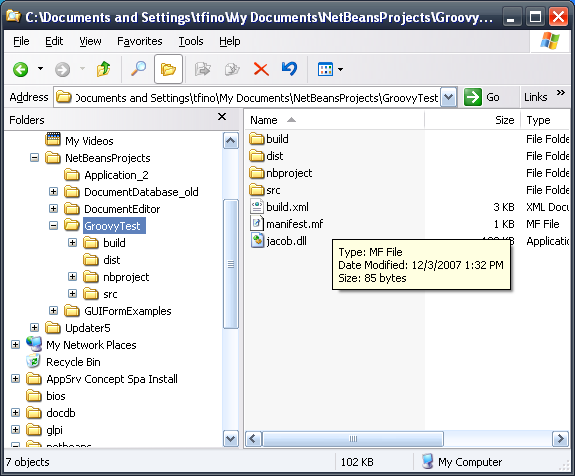Toggle the Folders pane toolbar button

tap(168, 69)
